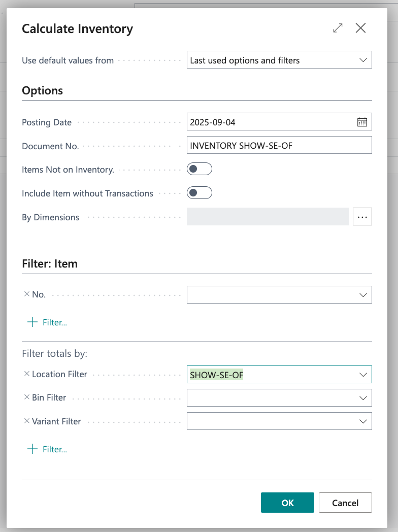
Task: Remove the No. filter with X
Action: pos(27,294)
